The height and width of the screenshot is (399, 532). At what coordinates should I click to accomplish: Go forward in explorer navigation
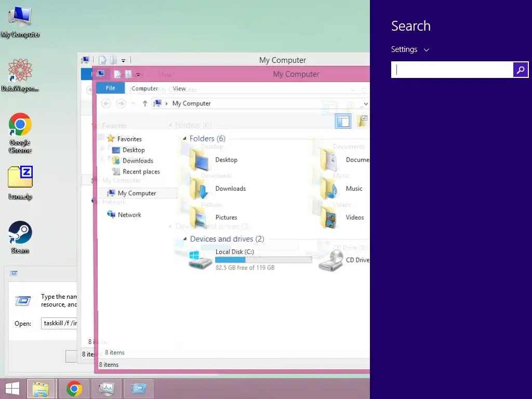(121, 103)
